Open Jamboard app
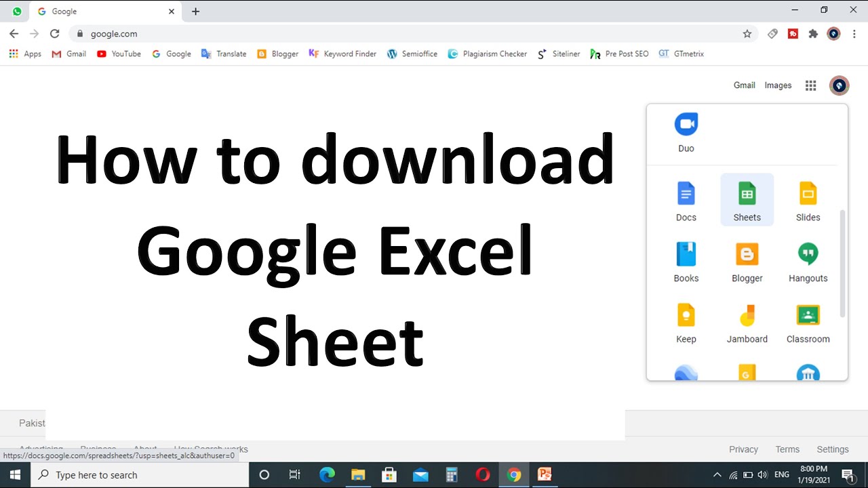Viewport: 868px width, 488px height. click(747, 322)
